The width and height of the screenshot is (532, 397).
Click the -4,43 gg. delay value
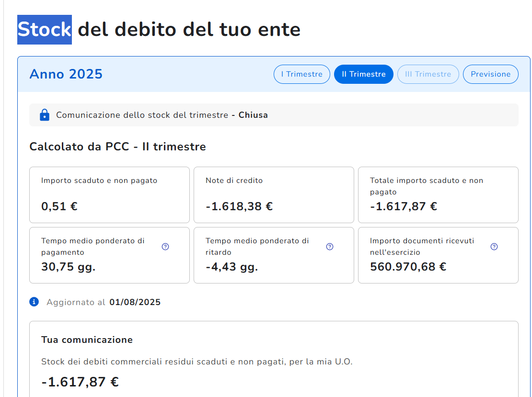232,267
